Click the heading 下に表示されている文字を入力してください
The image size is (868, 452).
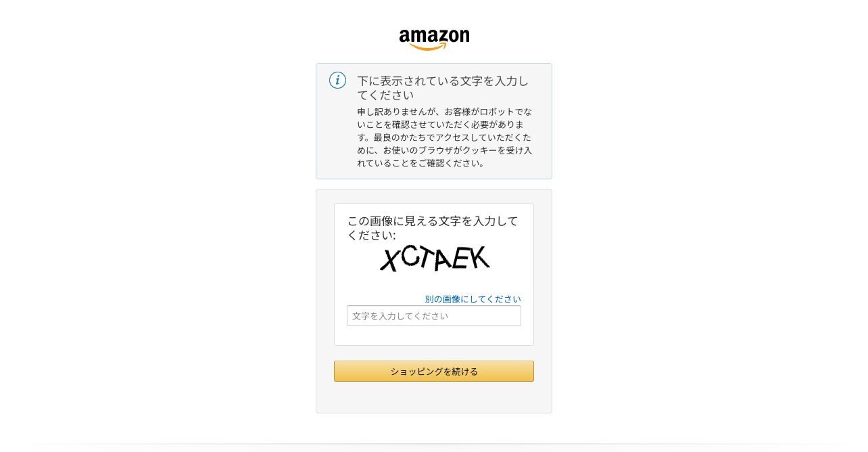click(443, 88)
